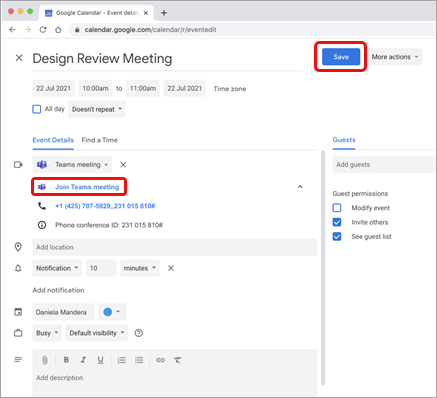Open the Doesn't repeat dropdown
This screenshot has height=398, width=437.
coord(97,109)
